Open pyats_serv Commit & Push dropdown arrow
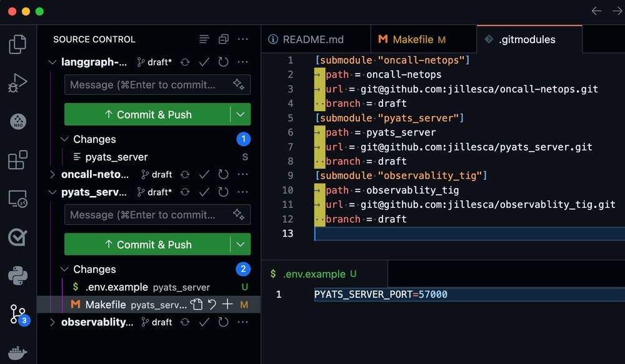 click(x=241, y=244)
